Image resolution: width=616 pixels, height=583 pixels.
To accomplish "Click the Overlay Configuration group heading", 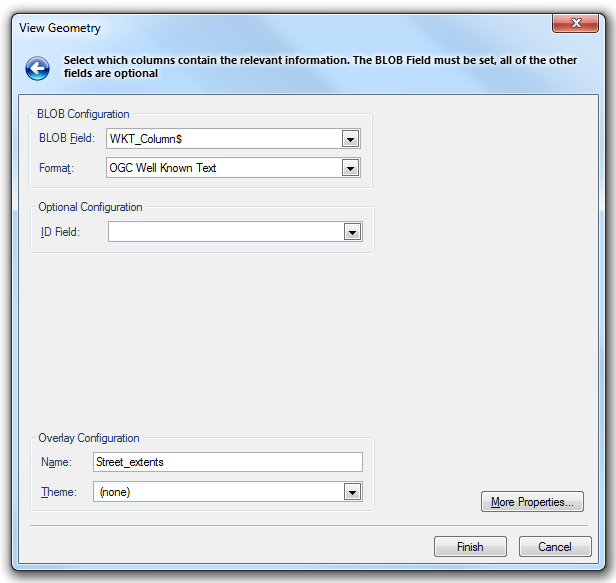I will pos(88,438).
